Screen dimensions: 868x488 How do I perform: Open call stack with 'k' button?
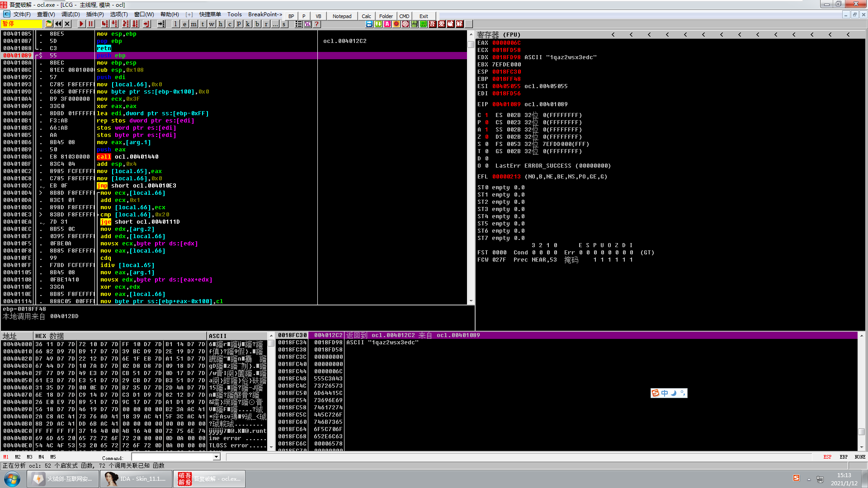248,24
